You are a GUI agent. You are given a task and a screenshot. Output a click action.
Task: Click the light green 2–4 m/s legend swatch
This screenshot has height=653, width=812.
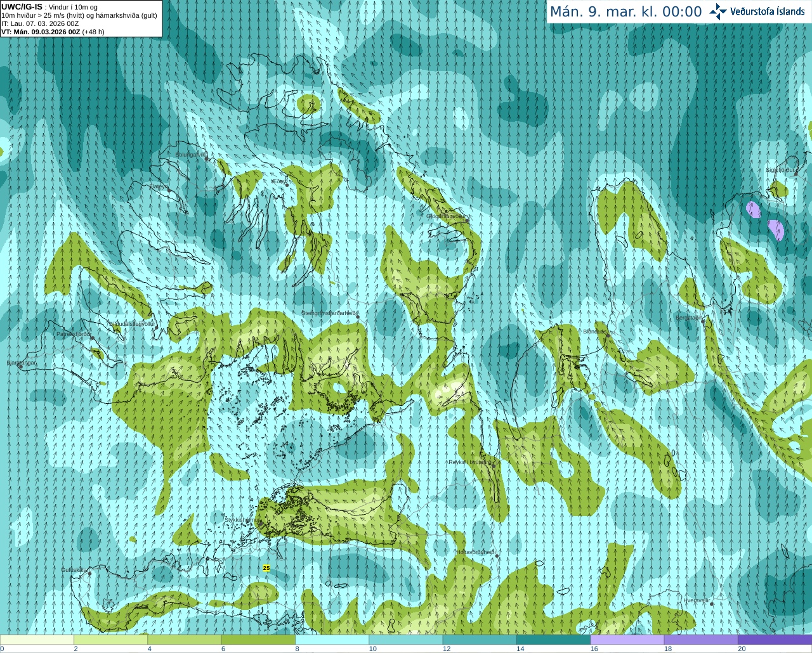pos(110,640)
